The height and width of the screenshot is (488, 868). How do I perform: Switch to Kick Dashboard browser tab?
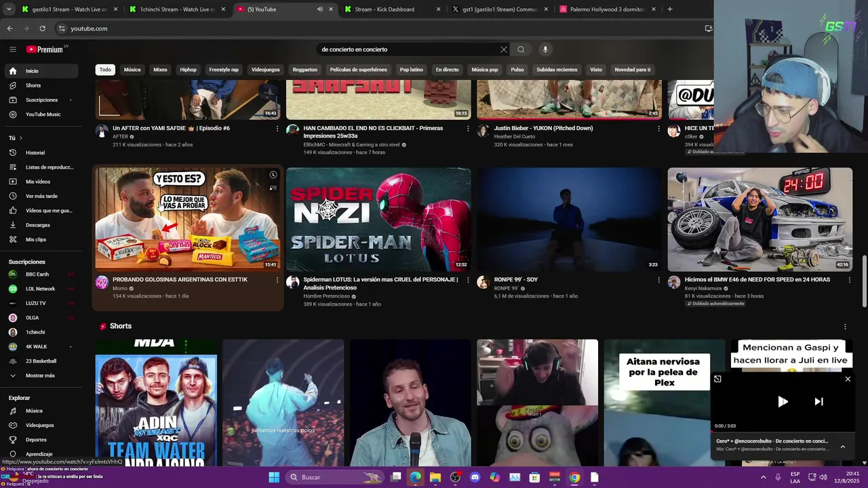click(392, 9)
